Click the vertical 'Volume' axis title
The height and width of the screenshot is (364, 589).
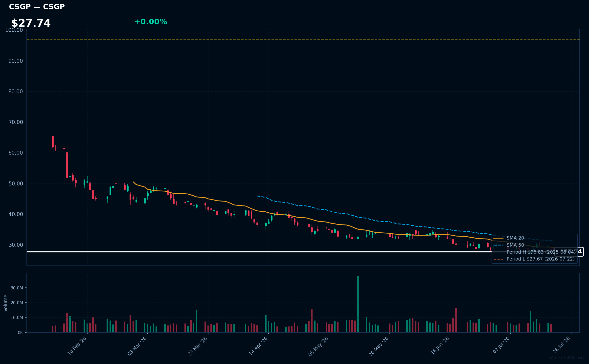(x=6, y=303)
